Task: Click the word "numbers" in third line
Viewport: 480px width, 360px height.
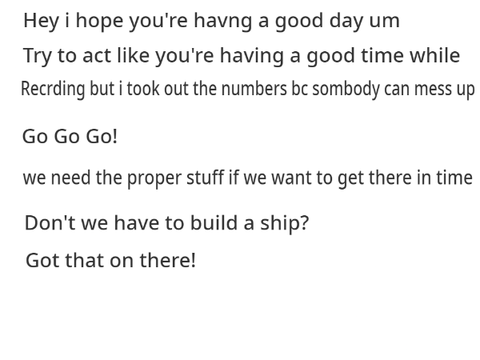Action: [254, 89]
